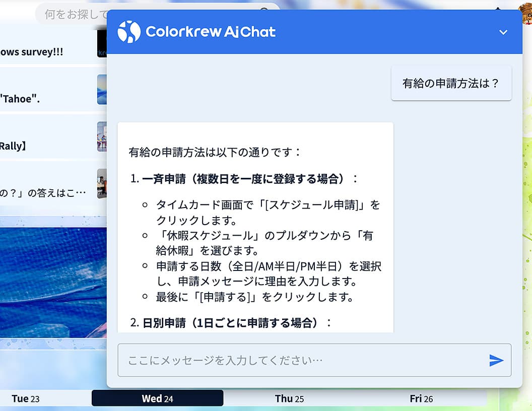Click the Colorkrew AiChat logo icon

click(128, 32)
